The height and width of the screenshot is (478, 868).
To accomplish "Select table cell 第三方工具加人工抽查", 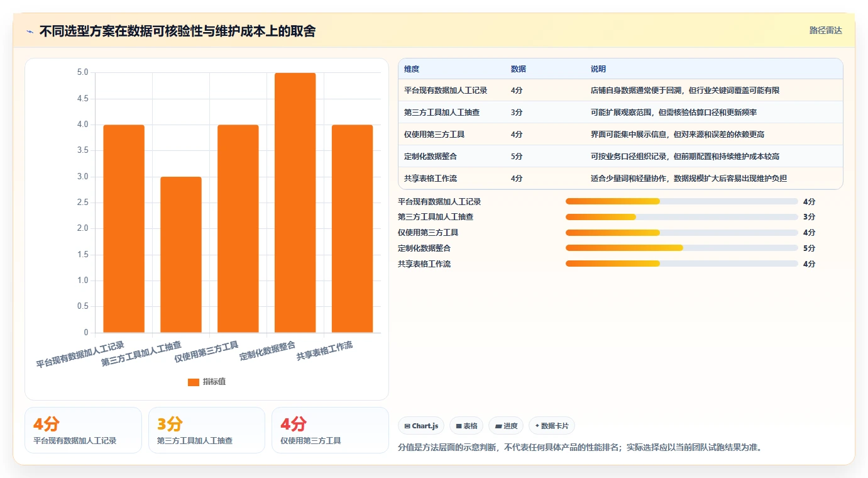I will point(442,113).
